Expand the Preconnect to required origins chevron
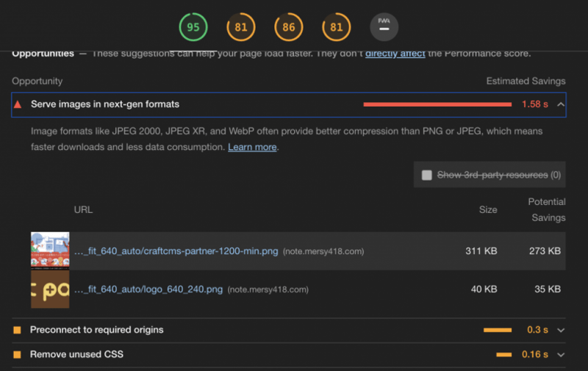This screenshot has height=371, width=588. click(x=561, y=330)
